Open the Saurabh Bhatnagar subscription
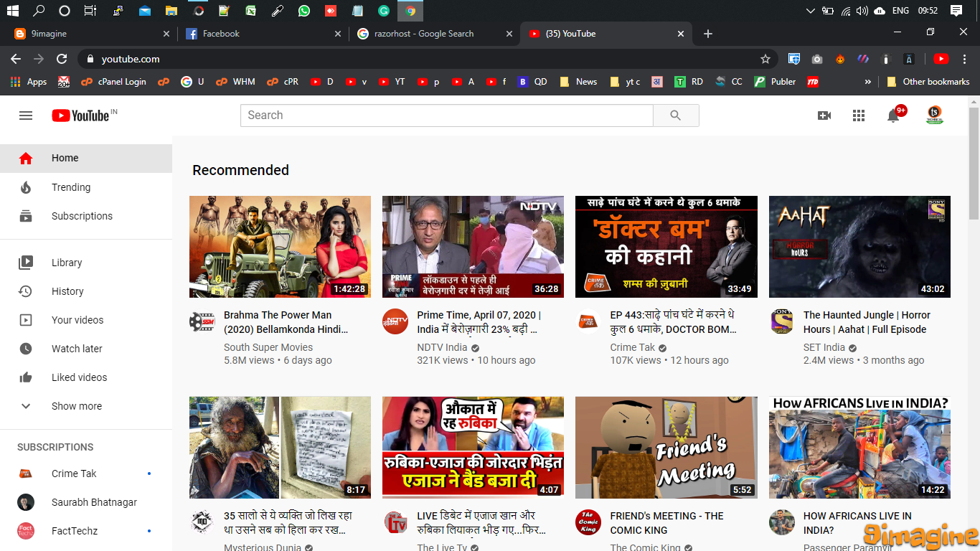 [x=86, y=502]
